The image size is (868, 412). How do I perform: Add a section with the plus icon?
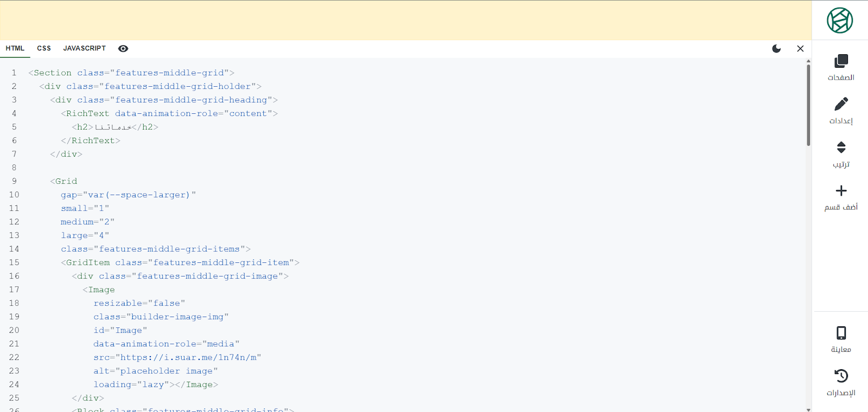pos(841,191)
